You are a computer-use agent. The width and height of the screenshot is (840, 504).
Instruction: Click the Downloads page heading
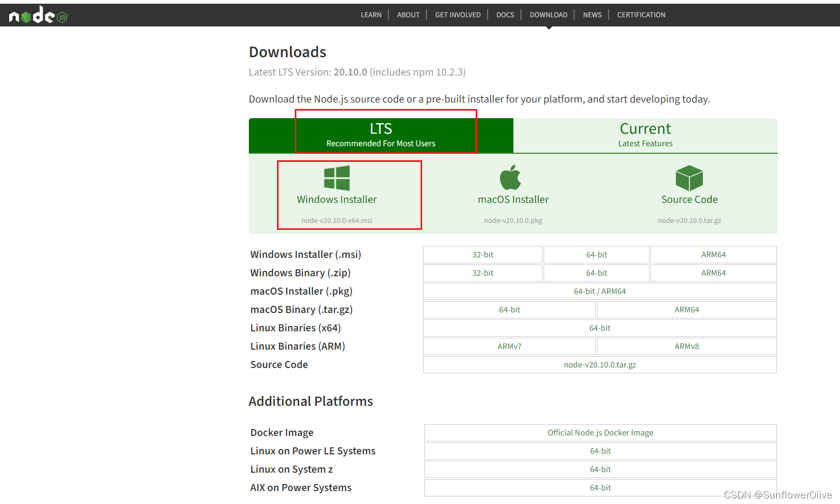pyautogui.click(x=288, y=52)
